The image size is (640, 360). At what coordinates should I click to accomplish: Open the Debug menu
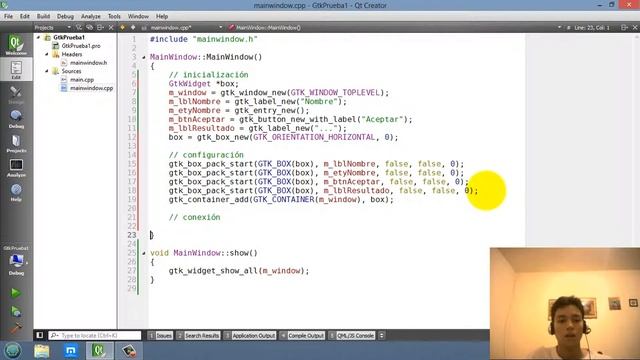click(x=65, y=16)
